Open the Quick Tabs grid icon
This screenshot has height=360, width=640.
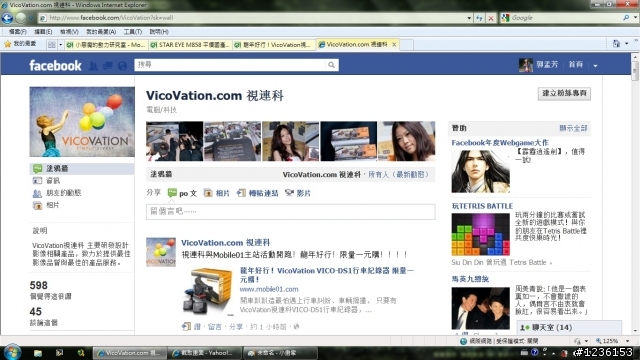tap(51, 44)
